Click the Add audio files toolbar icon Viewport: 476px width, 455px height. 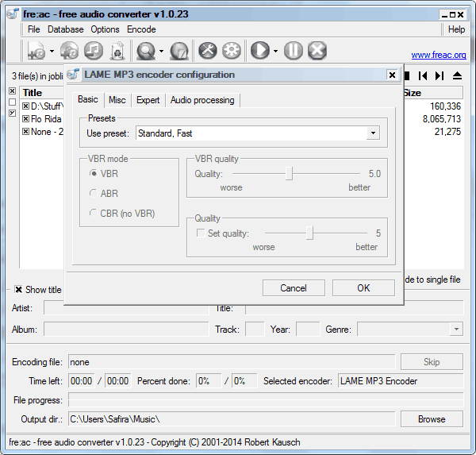tap(36, 51)
